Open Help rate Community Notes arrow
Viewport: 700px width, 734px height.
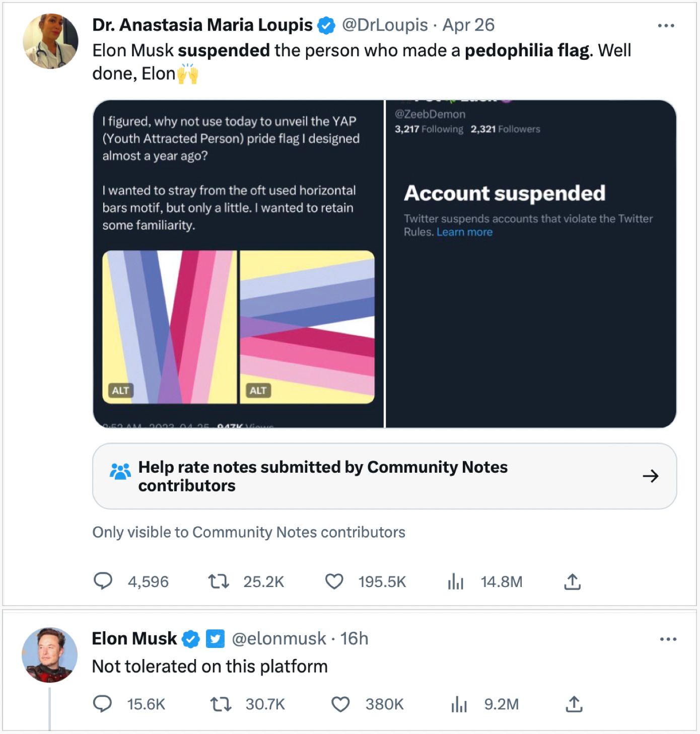650,476
